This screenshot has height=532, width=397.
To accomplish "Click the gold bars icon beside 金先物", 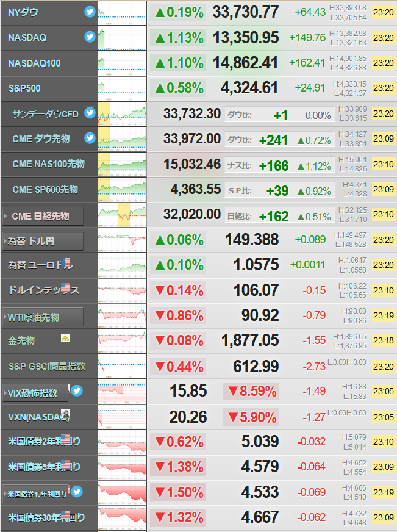I will pyautogui.click(x=65, y=338).
